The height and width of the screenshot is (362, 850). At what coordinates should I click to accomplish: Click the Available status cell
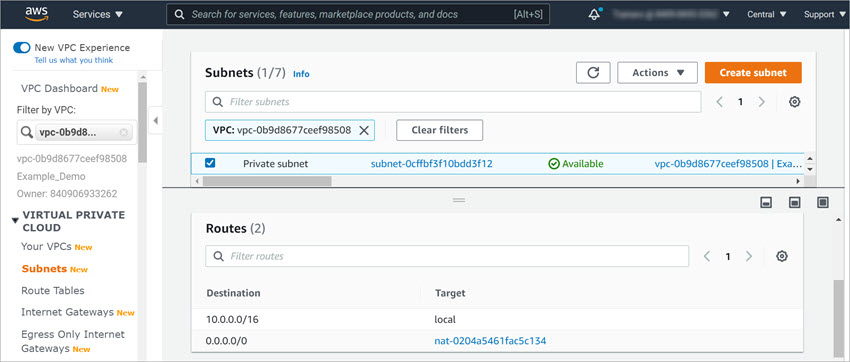(x=576, y=164)
